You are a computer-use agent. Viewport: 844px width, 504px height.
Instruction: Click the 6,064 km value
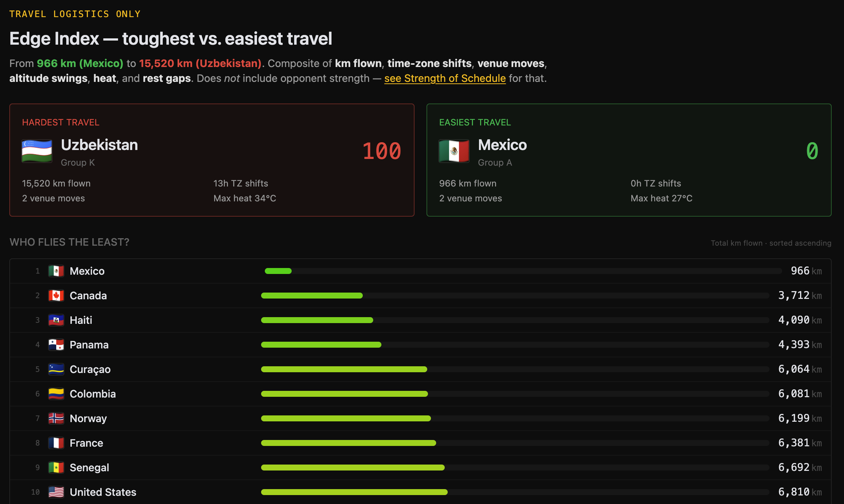pyautogui.click(x=800, y=369)
